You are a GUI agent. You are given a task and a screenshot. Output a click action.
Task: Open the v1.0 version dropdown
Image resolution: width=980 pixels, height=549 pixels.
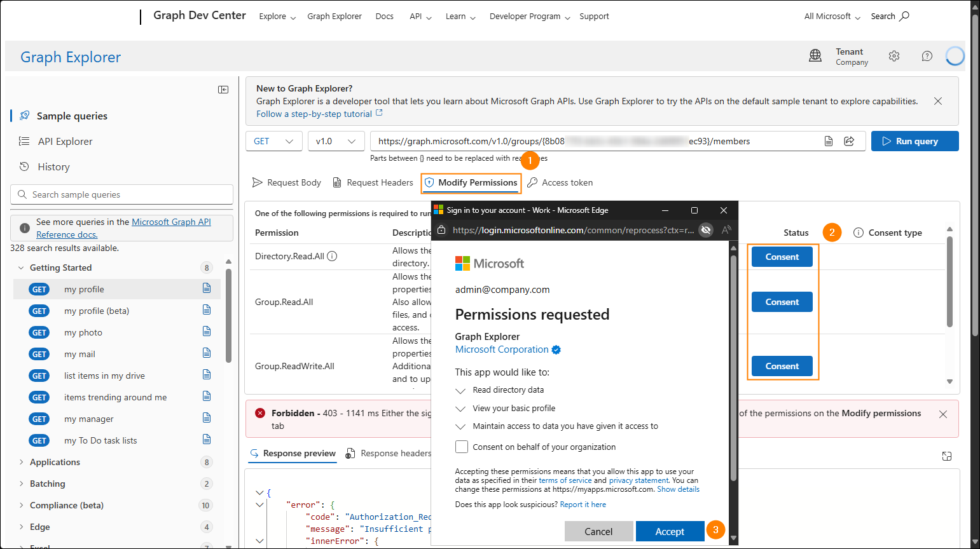coord(336,141)
